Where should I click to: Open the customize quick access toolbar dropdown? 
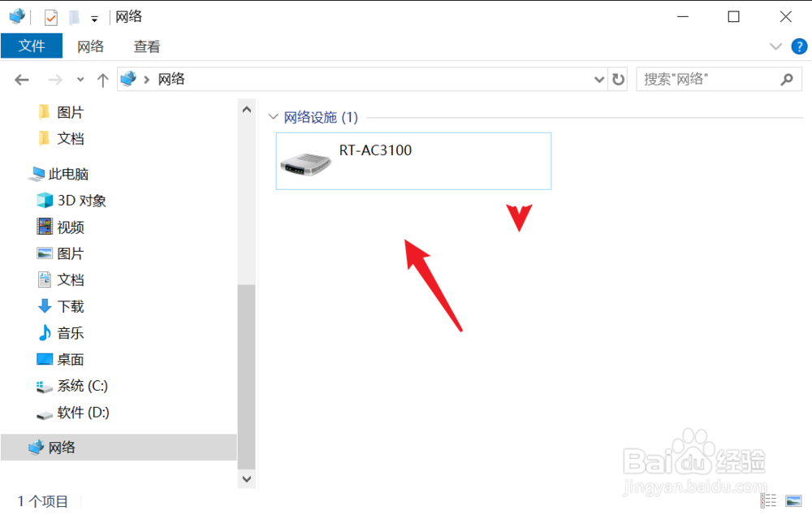[94, 19]
